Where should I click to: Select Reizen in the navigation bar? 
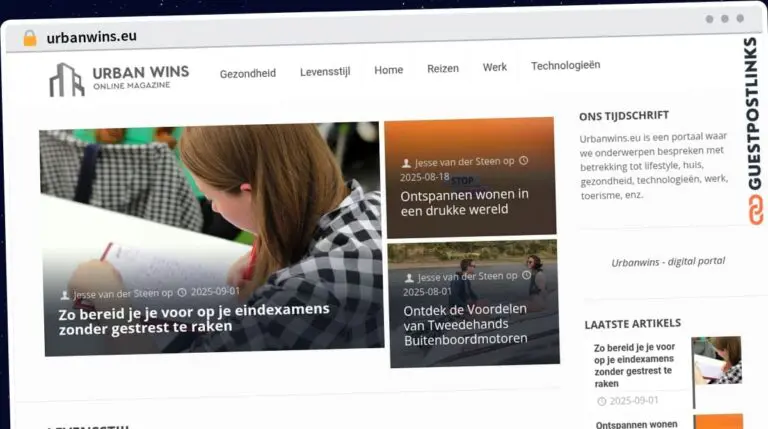443,69
